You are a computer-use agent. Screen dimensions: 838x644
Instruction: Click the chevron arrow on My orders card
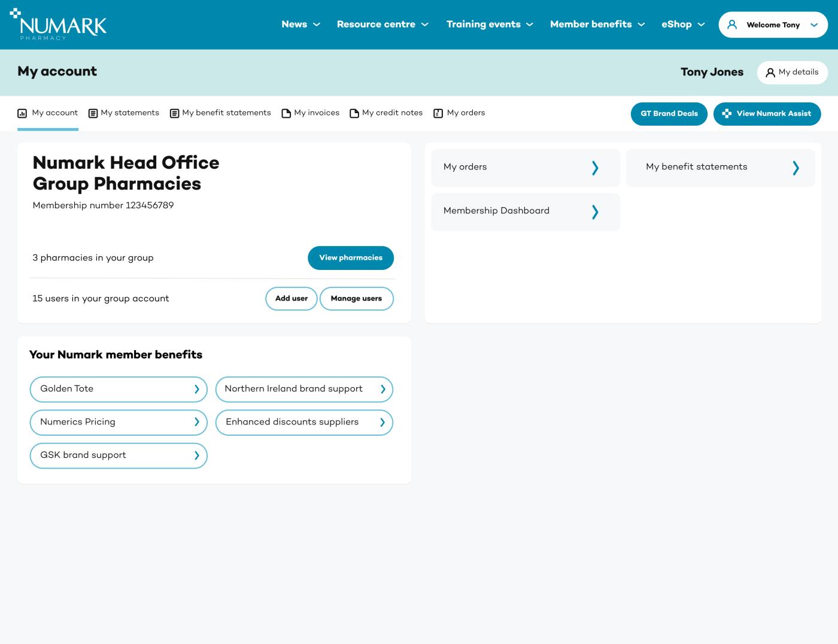click(x=595, y=168)
